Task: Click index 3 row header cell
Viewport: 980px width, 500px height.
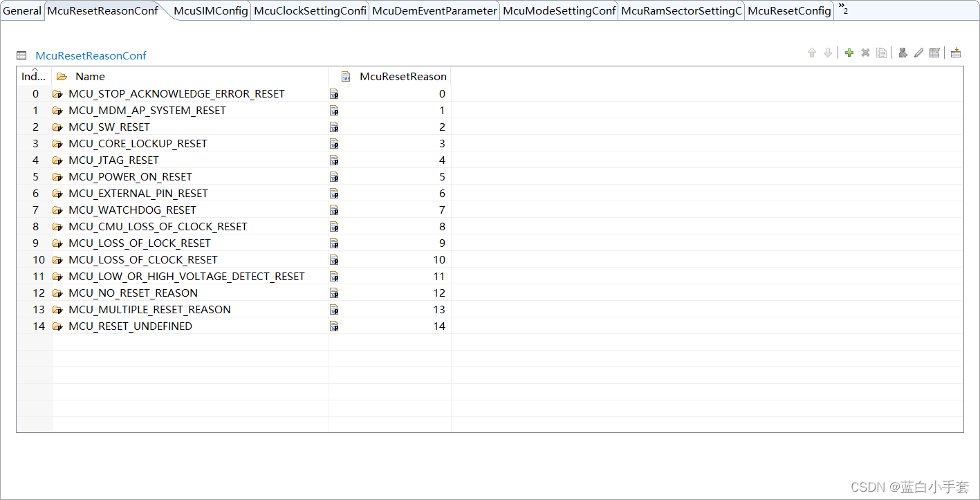Action: click(x=34, y=144)
